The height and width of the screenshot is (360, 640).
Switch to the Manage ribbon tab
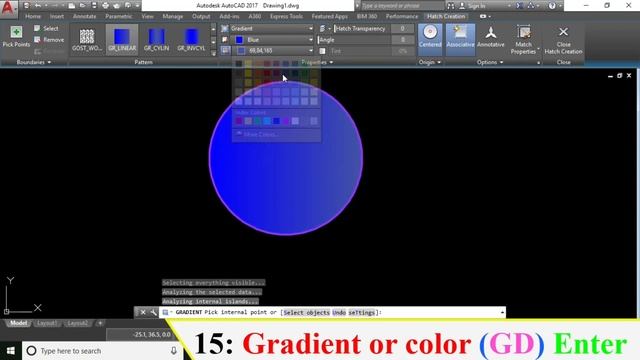tap(173, 16)
